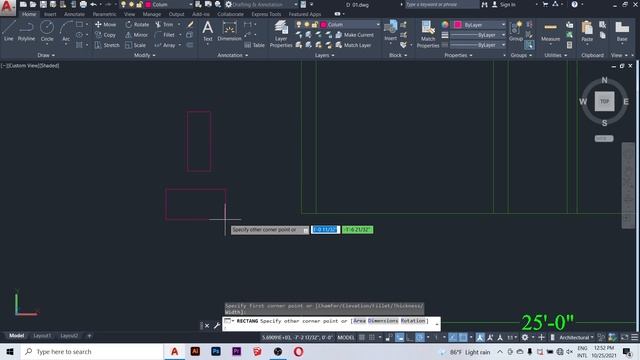Viewport: 640px width, 360px height.
Task: Open Layer Properties manager
Action: (281, 34)
